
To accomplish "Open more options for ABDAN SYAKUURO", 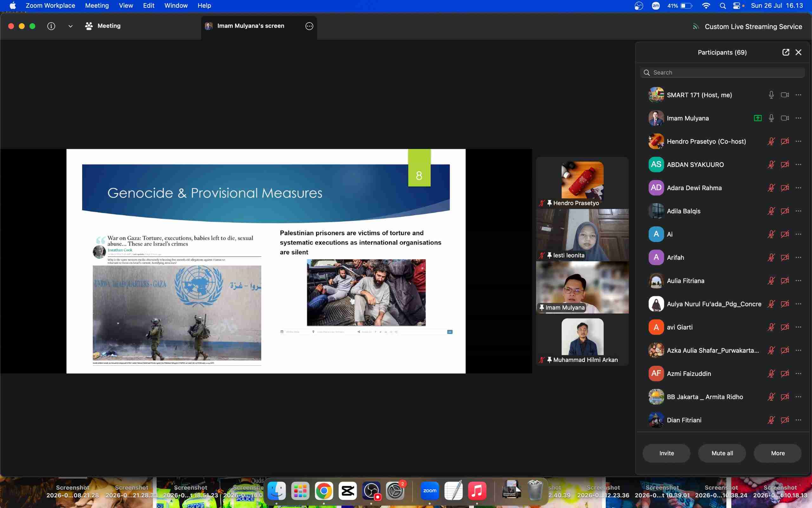I will coord(798,164).
